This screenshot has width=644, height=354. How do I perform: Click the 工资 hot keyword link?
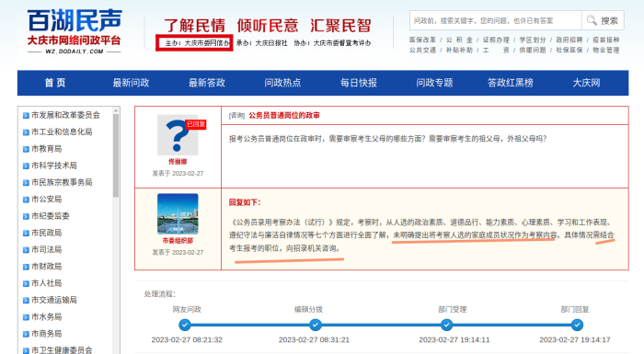(x=496, y=50)
